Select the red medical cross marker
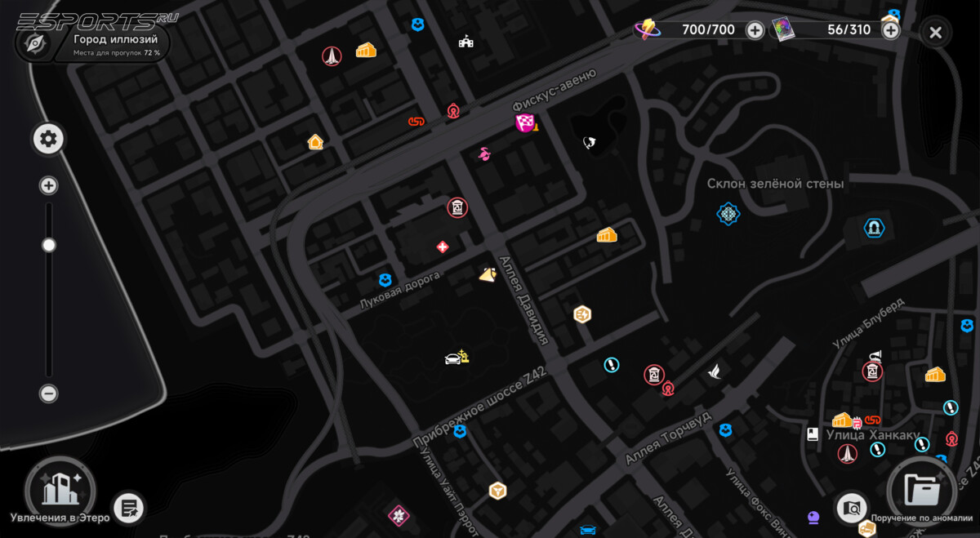 442,247
